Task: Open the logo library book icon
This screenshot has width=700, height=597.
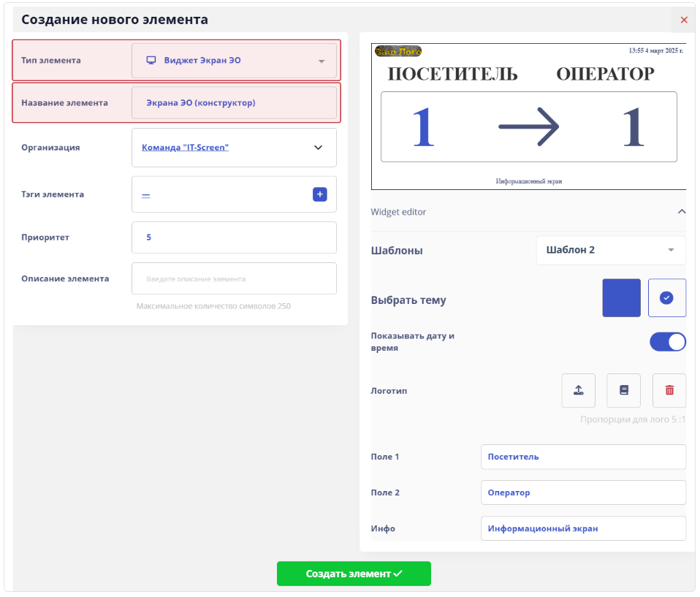Action: coord(623,390)
